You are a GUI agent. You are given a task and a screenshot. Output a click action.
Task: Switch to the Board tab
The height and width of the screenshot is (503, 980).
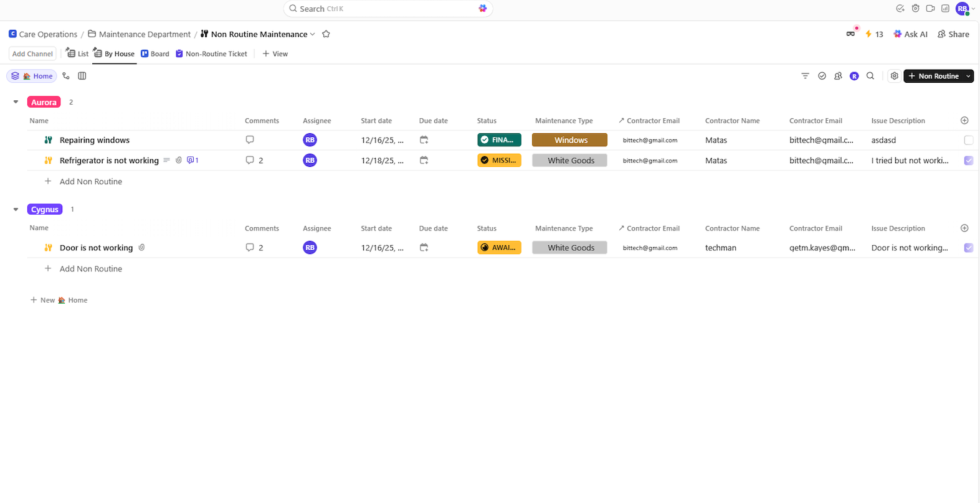pos(155,54)
